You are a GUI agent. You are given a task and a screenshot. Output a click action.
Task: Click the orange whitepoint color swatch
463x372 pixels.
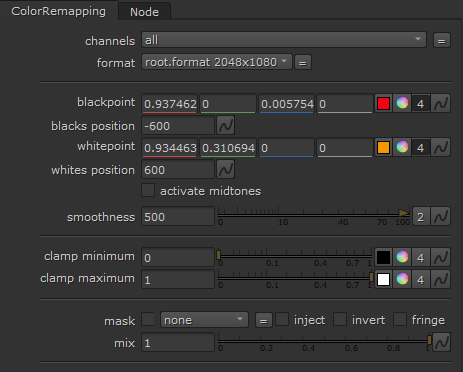pyautogui.click(x=383, y=147)
